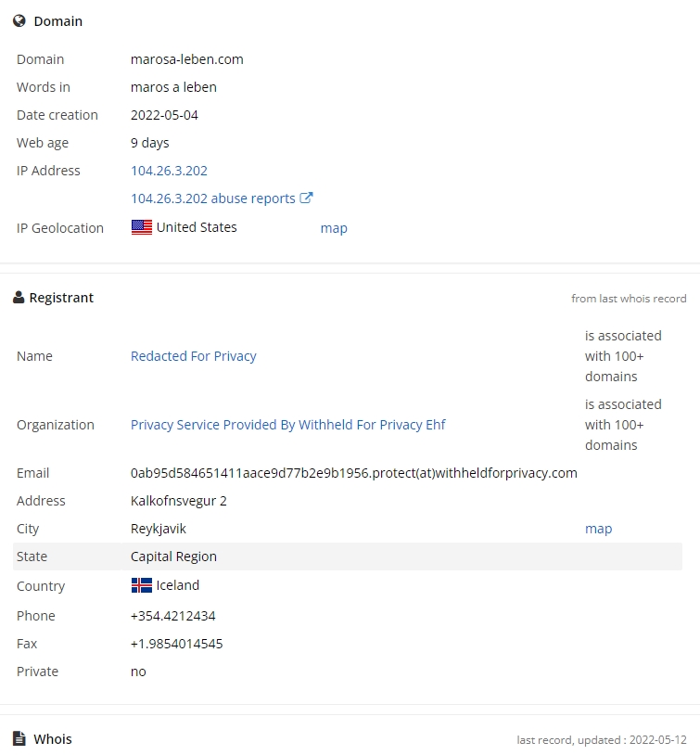Screen dimensions: 700x755
Task: Click the globe icon beside Domain heading
Action: tap(19, 20)
